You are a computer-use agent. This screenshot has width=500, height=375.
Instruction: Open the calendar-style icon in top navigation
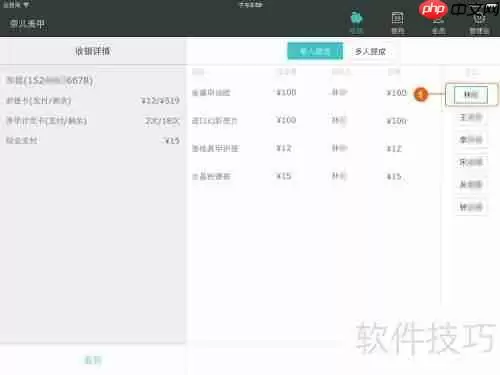tap(397, 22)
